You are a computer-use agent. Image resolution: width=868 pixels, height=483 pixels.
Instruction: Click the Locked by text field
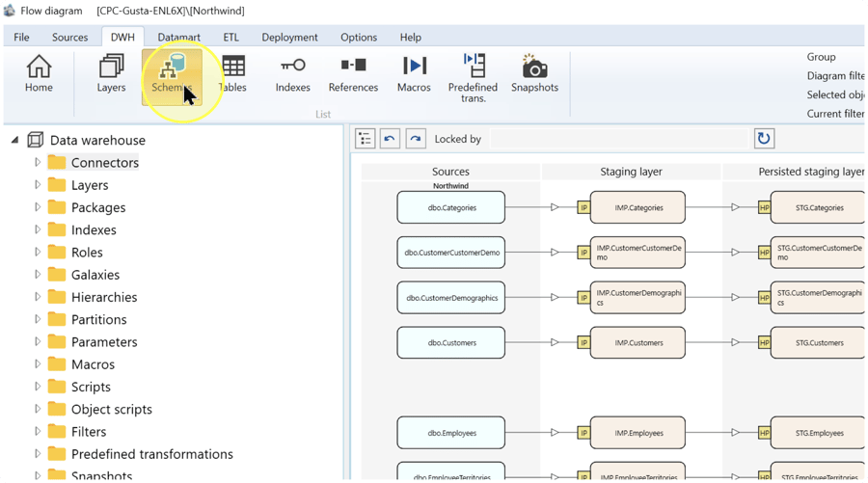619,138
